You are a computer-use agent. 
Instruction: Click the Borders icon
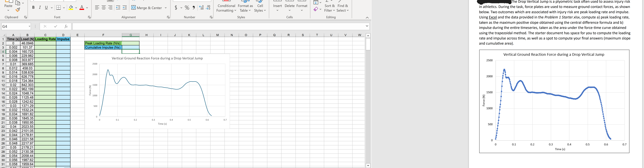coord(58,8)
